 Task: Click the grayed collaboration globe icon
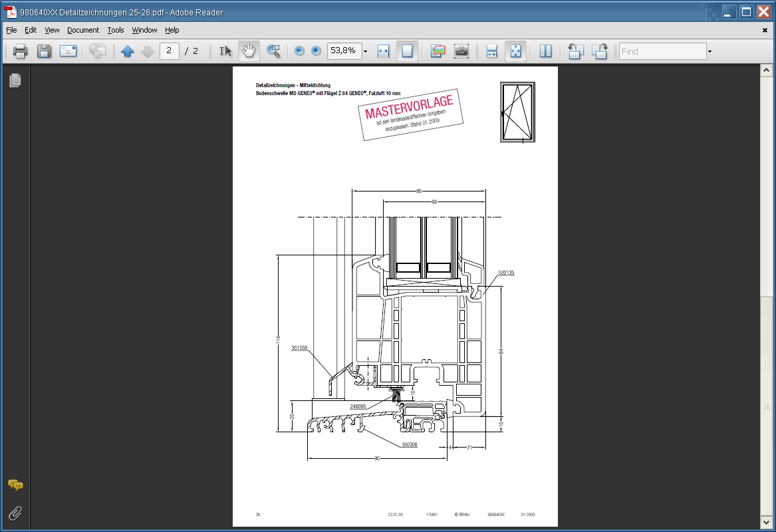click(98, 51)
